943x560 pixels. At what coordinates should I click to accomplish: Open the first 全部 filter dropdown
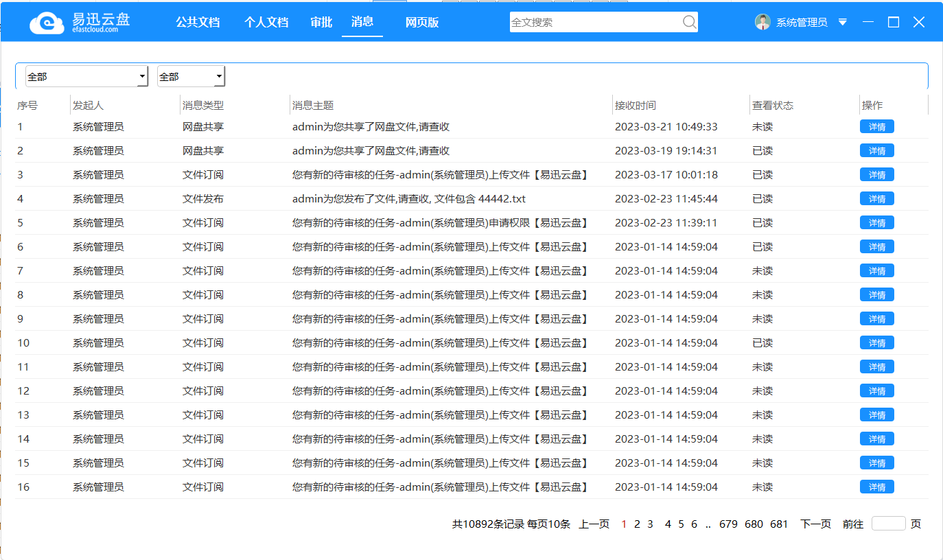[x=86, y=76]
